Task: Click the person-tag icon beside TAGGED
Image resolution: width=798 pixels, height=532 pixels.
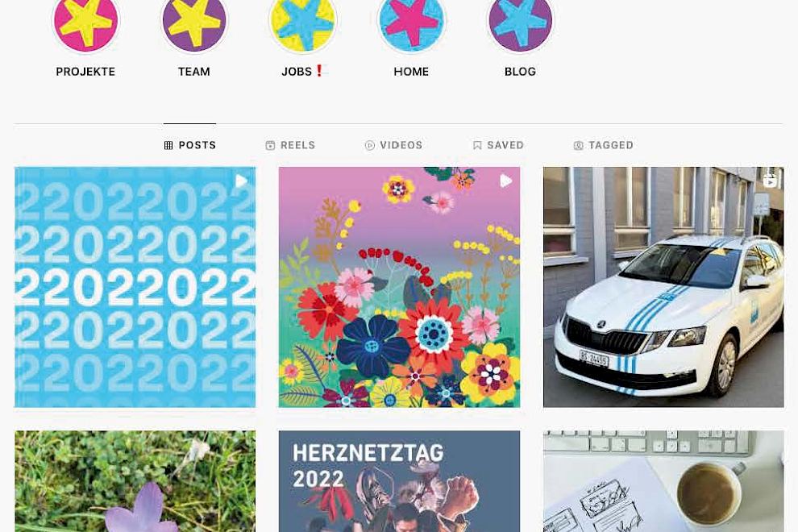Action: tap(579, 146)
